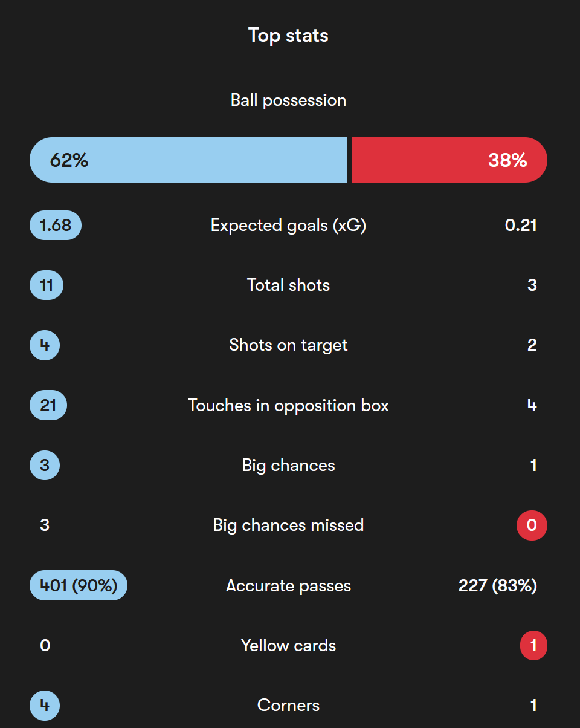Click the 1.68 expected goals badge
This screenshot has width=580, height=728.
click(56, 226)
